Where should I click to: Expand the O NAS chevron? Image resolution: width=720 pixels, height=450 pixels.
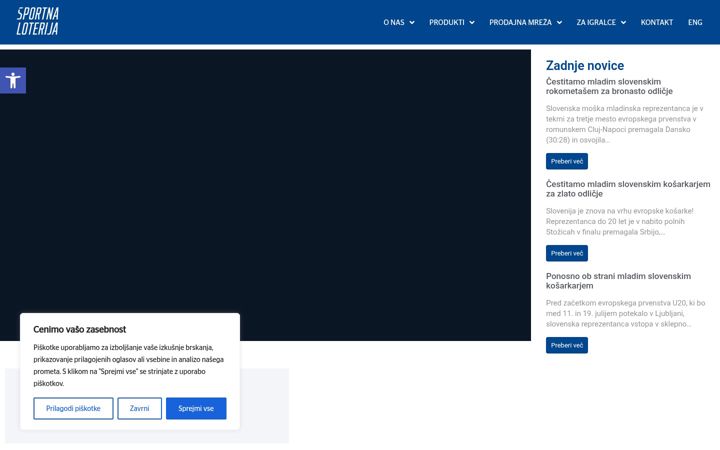pyautogui.click(x=412, y=22)
